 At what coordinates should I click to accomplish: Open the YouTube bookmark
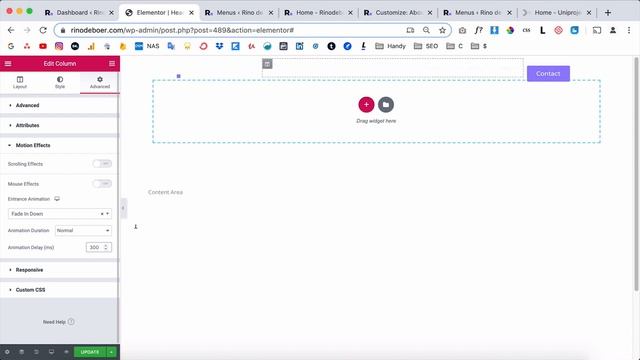point(43,46)
